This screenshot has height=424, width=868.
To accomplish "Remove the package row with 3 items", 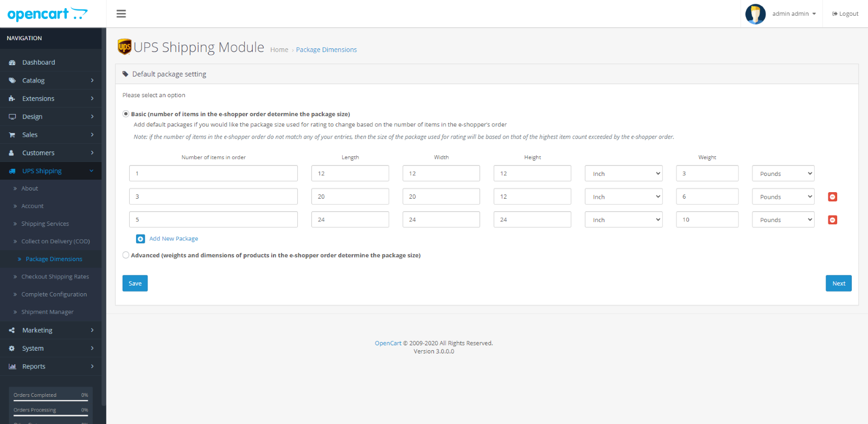I will click(833, 197).
